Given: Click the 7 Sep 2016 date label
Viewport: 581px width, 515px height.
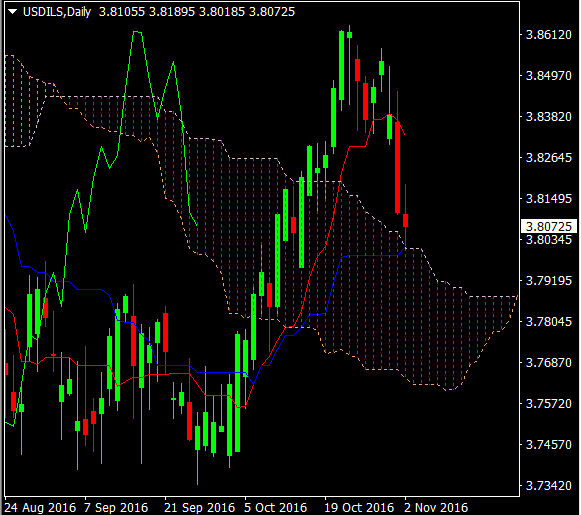Looking at the screenshot, I should click(x=116, y=507).
